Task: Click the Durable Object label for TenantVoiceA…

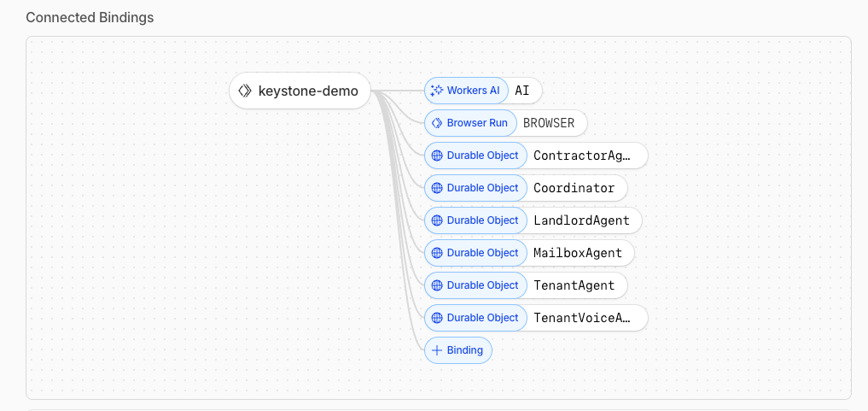Action: coord(475,318)
